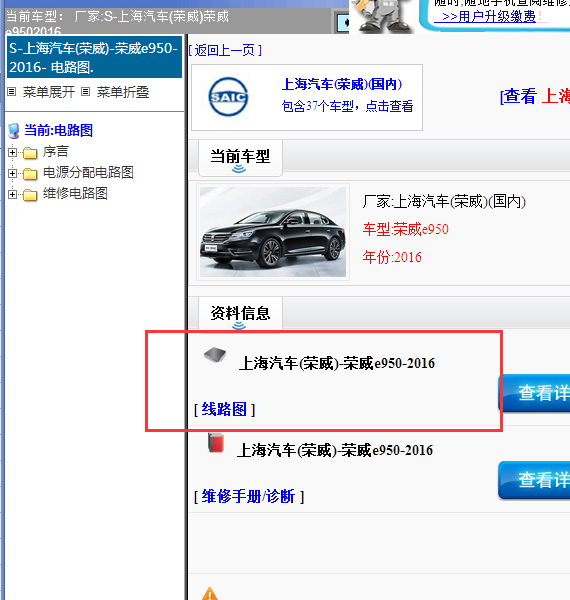The height and width of the screenshot is (600, 570).
Task: Click the 当前:电路图 computer icon
Action: pos(14,131)
